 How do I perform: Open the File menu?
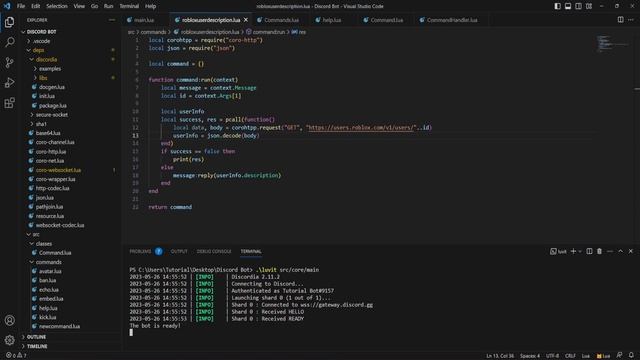tap(21, 6)
